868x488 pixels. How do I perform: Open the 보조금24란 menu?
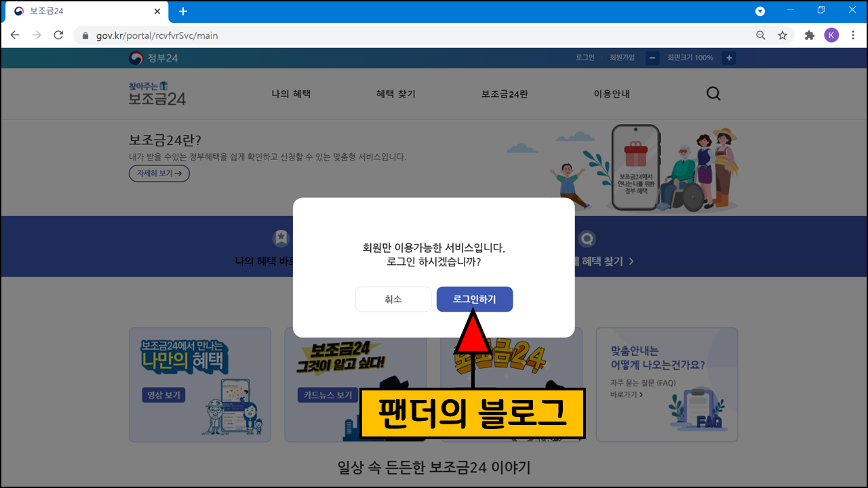(505, 94)
